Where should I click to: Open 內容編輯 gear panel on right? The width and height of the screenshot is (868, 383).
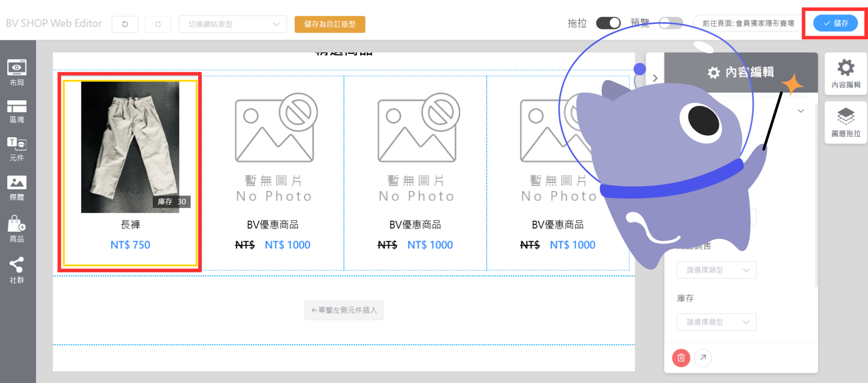846,74
